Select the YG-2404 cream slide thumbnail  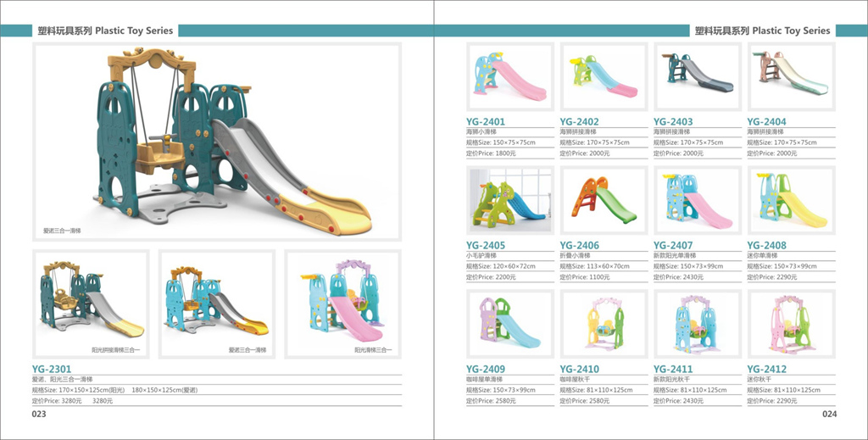pos(791,76)
